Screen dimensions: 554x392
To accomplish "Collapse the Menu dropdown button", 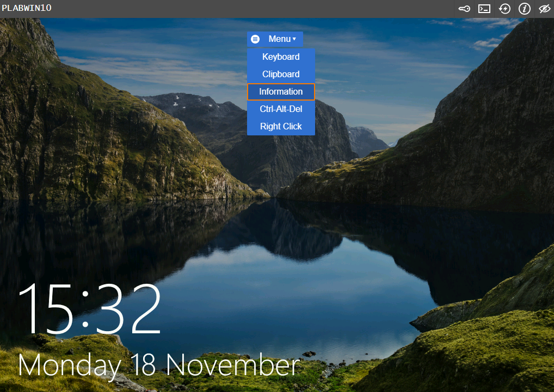I will (275, 39).
